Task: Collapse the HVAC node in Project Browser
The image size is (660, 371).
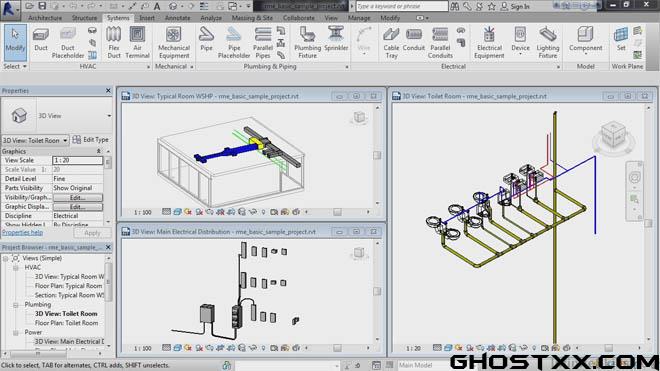Action: 16,267
